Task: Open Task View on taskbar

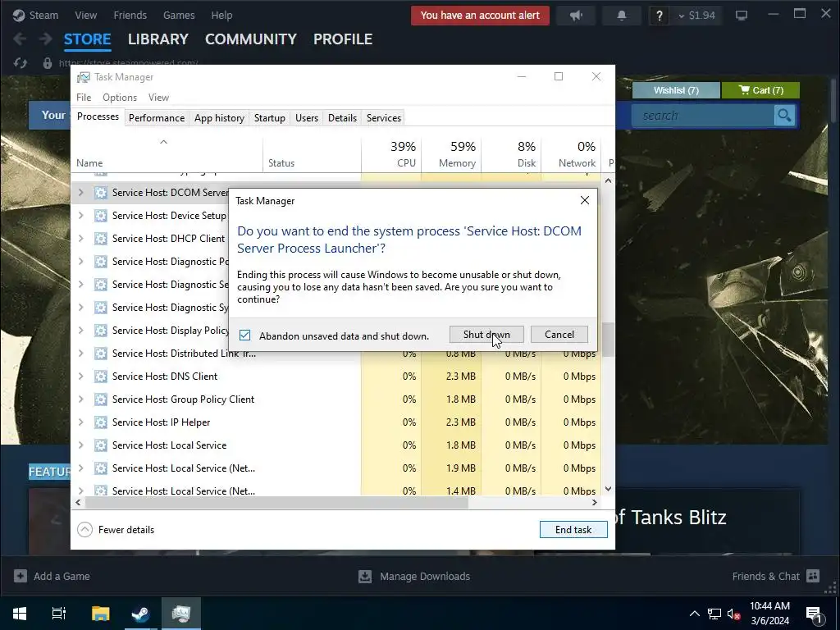Action: 59,614
